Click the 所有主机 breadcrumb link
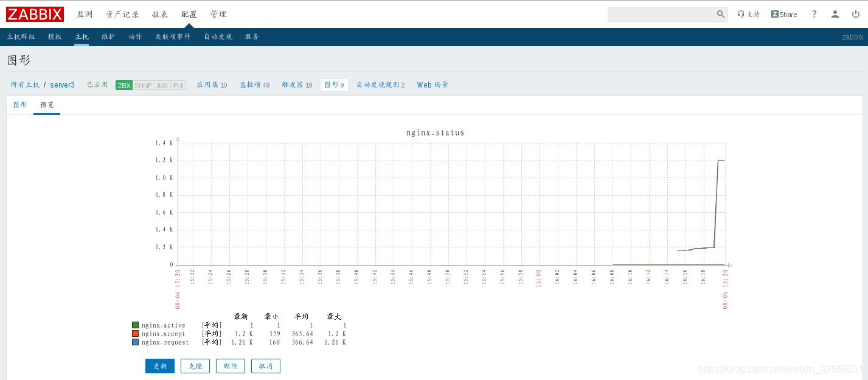Image resolution: width=868 pixels, height=380 pixels. point(25,85)
